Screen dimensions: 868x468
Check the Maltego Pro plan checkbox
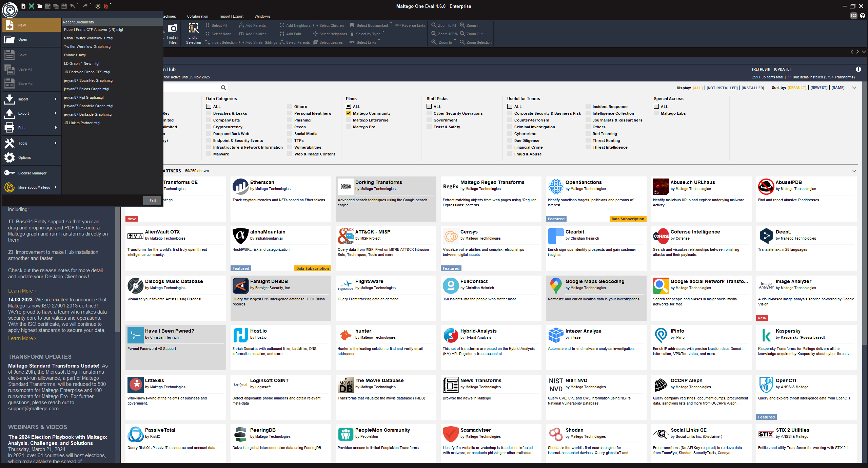pyautogui.click(x=348, y=127)
